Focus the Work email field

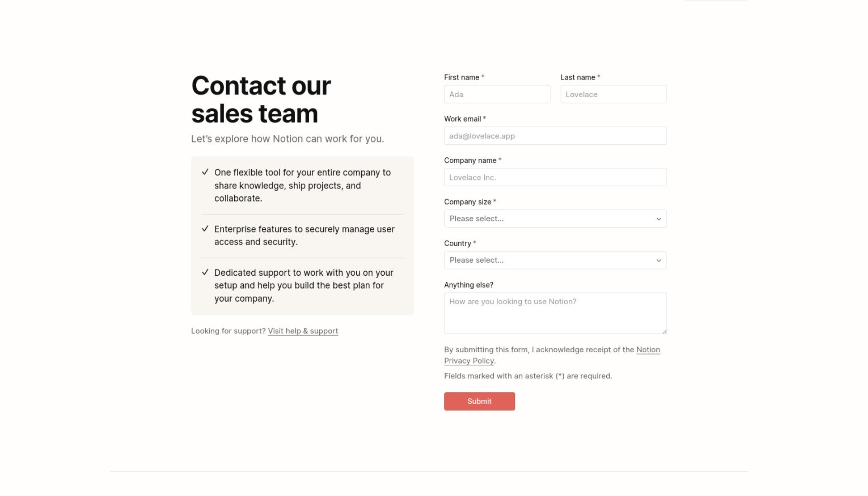point(555,136)
